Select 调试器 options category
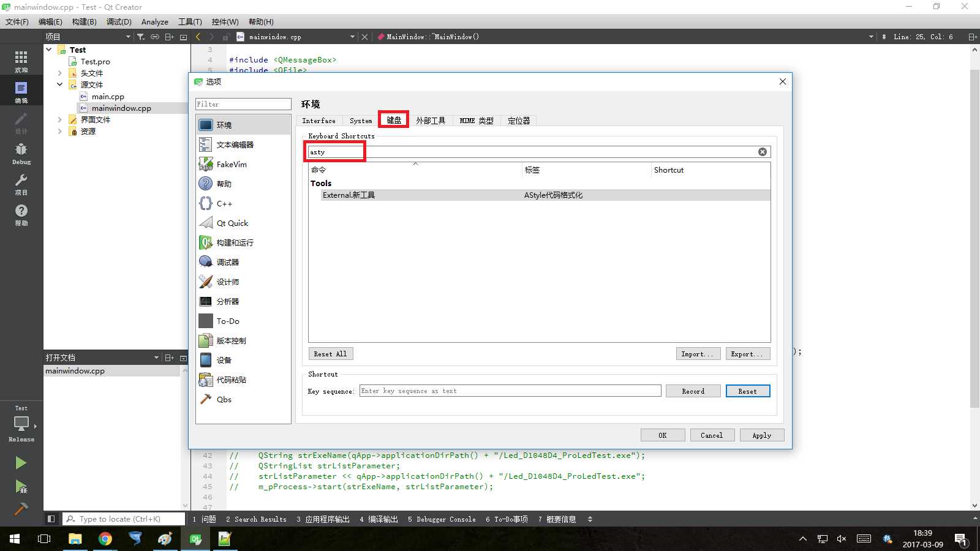The height and width of the screenshot is (551, 980). [x=243, y=262]
